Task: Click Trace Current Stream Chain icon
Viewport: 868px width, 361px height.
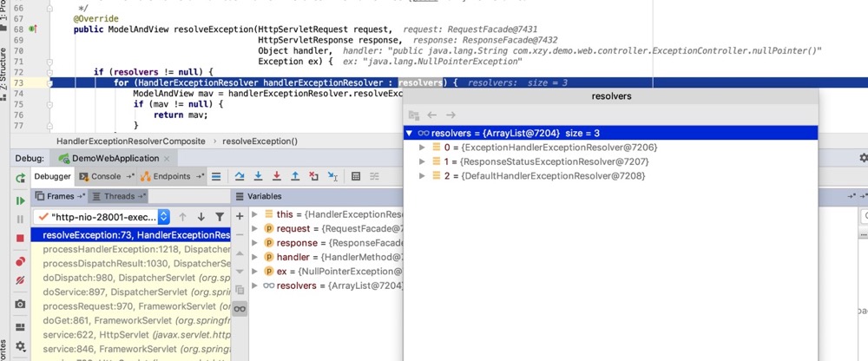Action: [x=375, y=177]
